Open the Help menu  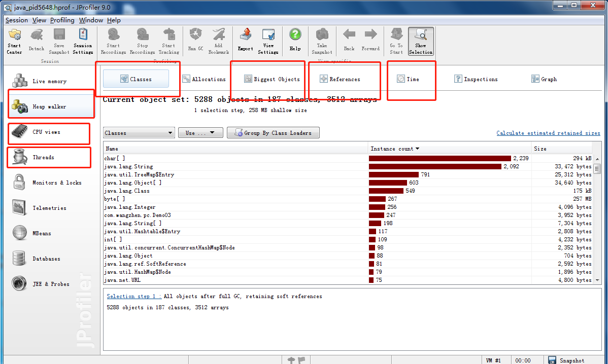114,20
